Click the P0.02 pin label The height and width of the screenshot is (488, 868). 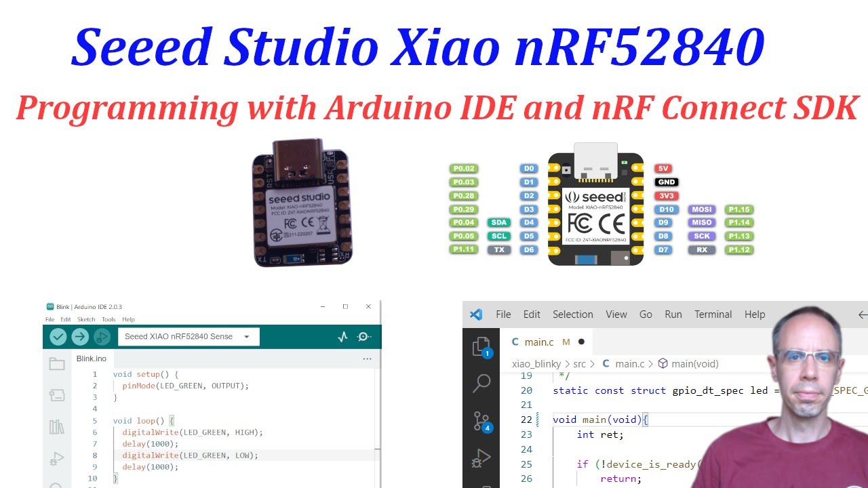click(x=464, y=168)
